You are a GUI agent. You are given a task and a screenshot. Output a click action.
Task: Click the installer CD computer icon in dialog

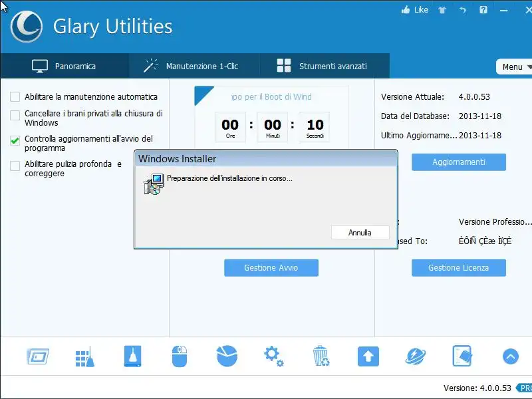pyautogui.click(x=154, y=184)
